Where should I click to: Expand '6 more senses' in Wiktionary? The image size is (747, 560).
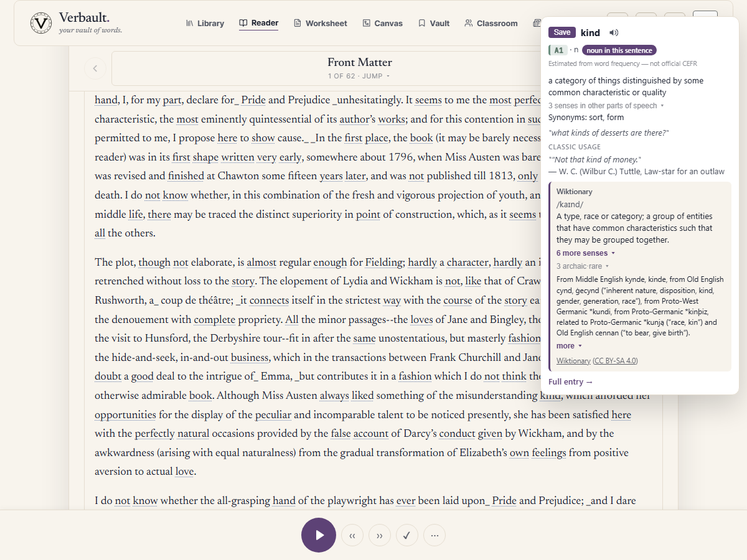pyautogui.click(x=586, y=253)
